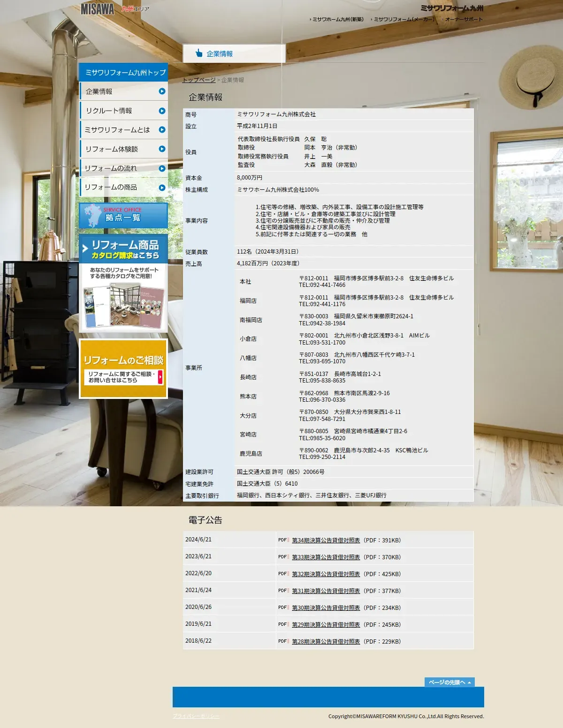Viewport: 563px width, 728px height.
Task: Click PDF icon for 第31期決算公告
Action: [283, 591]
